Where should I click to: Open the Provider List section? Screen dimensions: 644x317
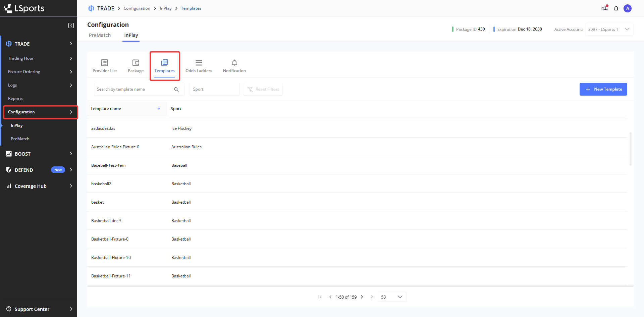point(105,66)
